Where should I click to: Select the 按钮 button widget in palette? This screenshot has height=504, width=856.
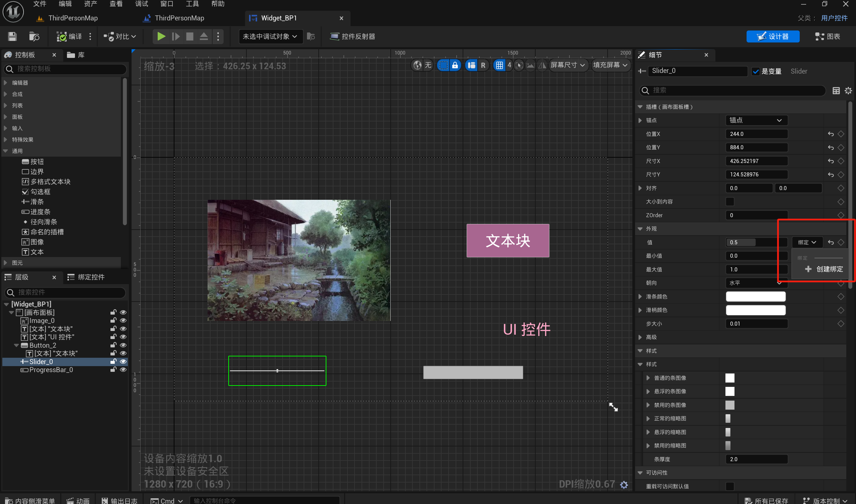pos(33,162)
